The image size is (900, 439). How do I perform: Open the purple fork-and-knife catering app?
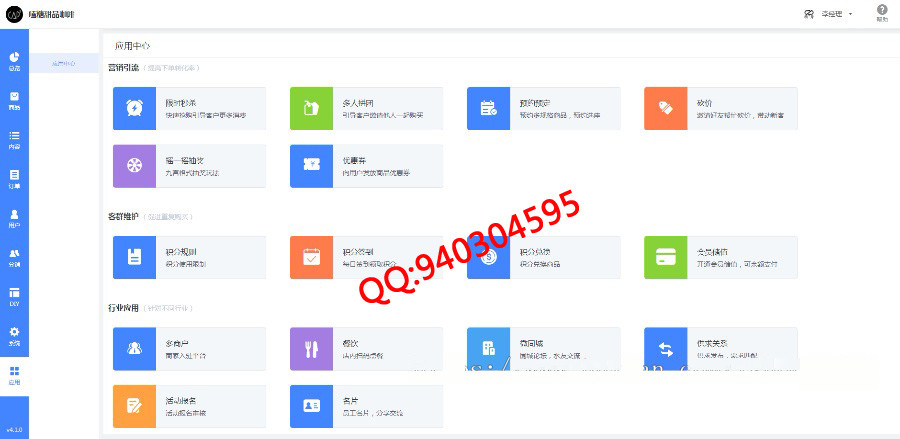(x=311, y=348)
